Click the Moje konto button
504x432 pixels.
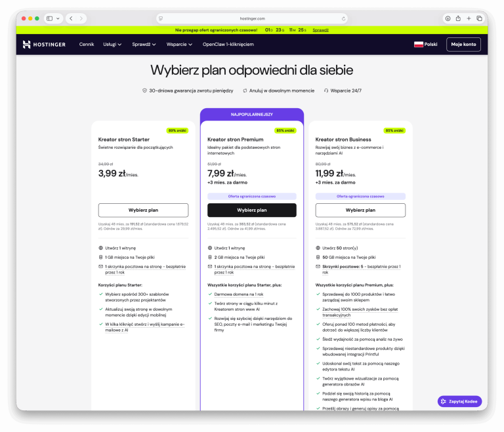pyautogui.click(x=463, y=45)
